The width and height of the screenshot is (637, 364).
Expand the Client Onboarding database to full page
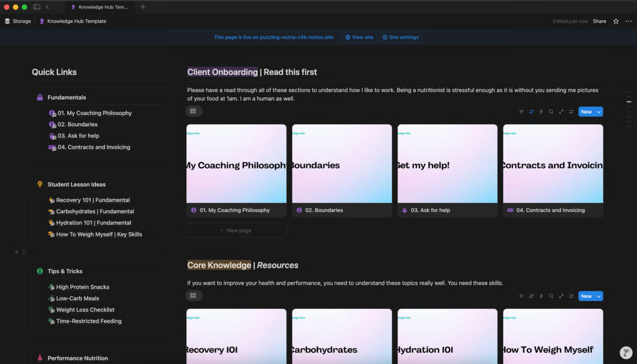pos(561,111)
